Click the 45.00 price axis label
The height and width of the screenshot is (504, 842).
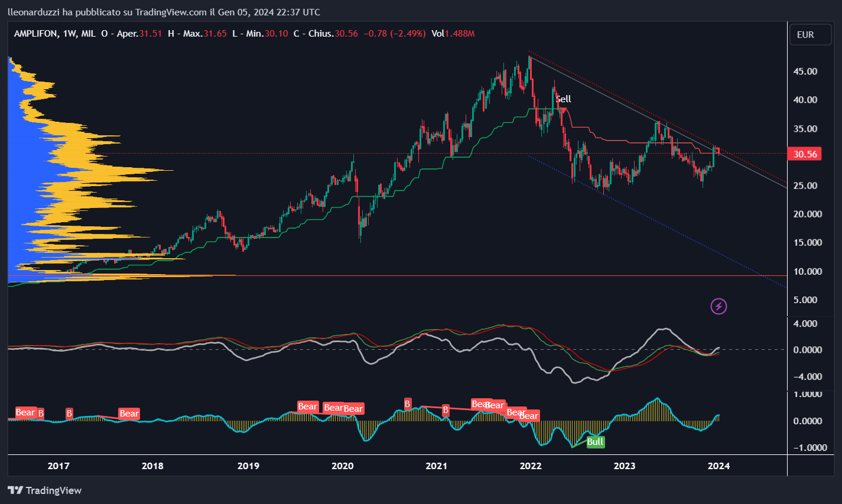point(805,71)
